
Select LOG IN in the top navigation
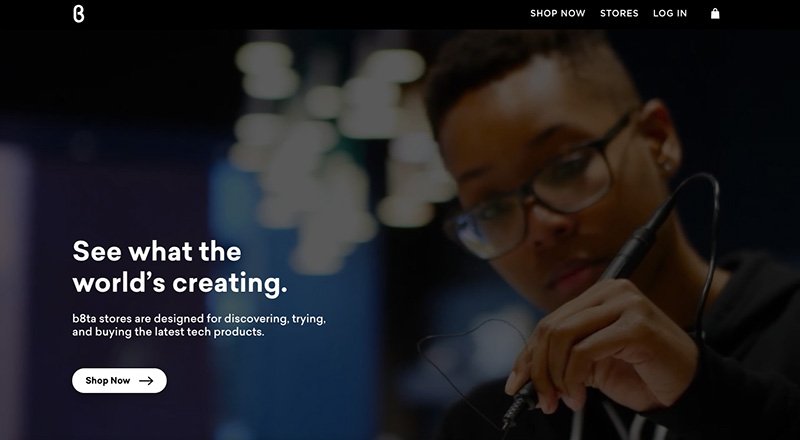click(x=670, y=14)
